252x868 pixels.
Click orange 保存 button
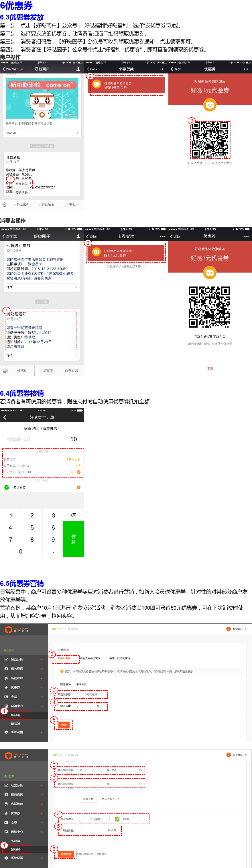(x=64, y=725)
